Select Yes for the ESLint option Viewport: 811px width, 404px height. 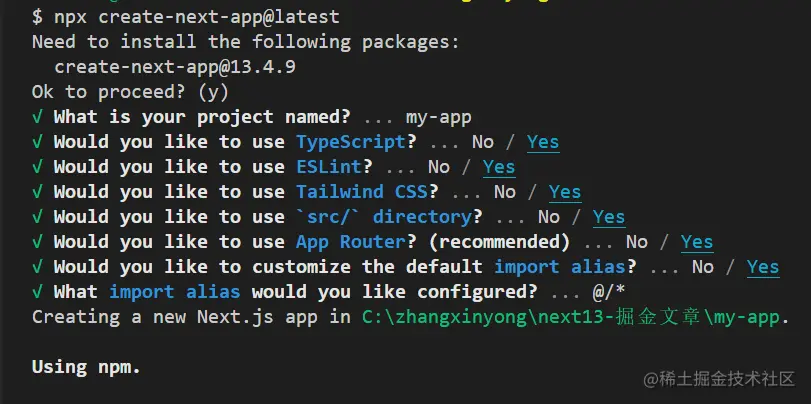tap(499, 167)
